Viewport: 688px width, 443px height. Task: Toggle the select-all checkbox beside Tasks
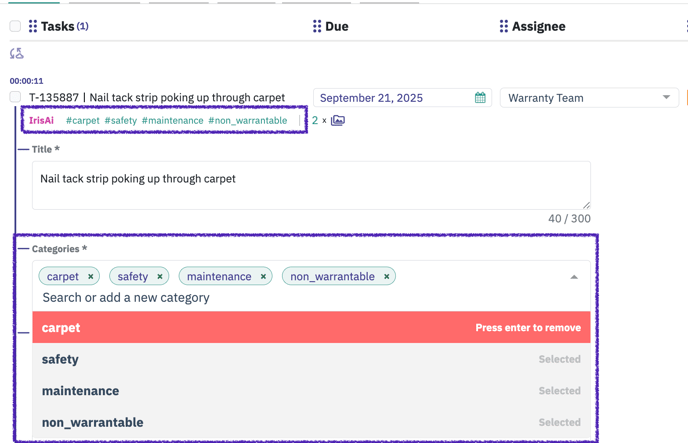(15, 26)
